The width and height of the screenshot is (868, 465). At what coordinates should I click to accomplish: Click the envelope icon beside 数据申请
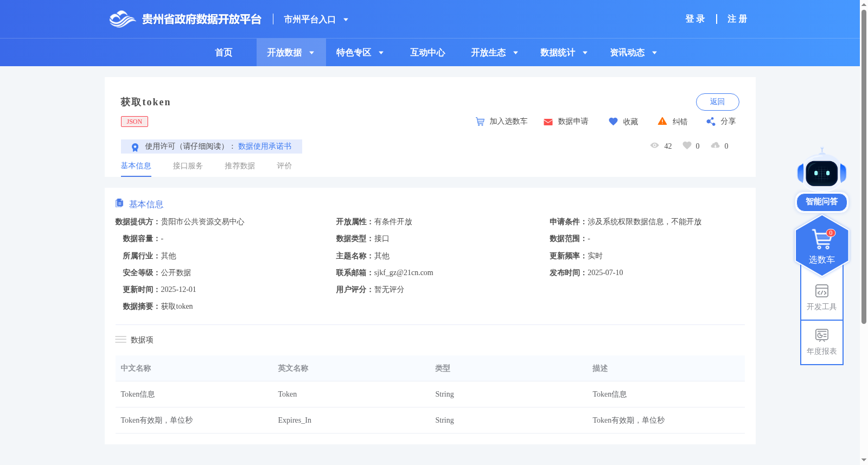tap(548, 122)
